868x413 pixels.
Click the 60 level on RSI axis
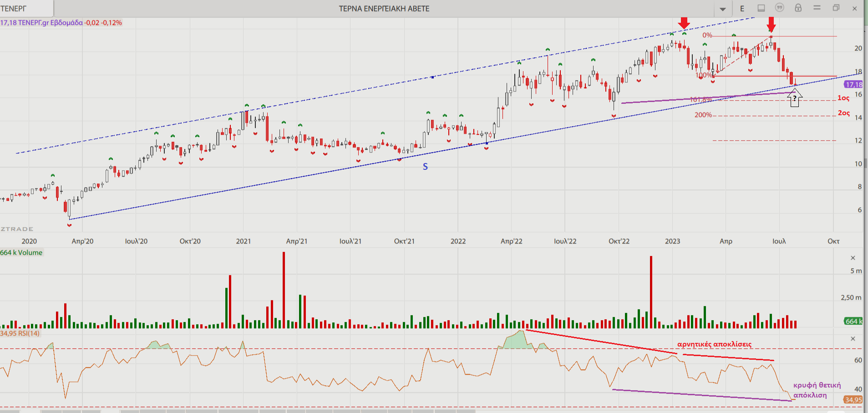point(858,360)
